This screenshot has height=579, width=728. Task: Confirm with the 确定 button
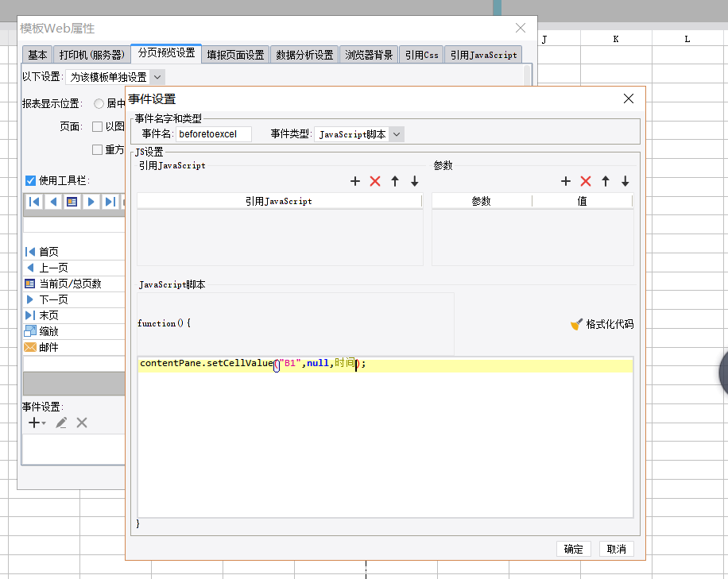pos(573,549)
